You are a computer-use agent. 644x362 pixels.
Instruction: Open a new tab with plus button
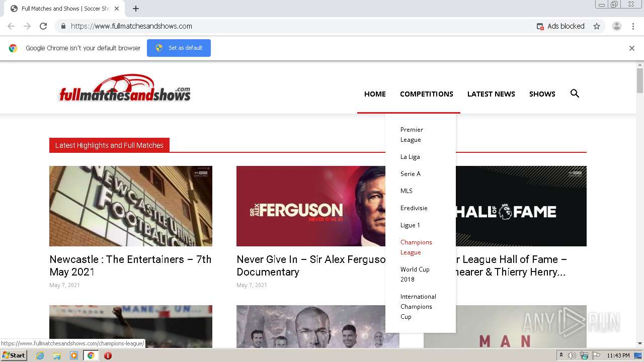coord(136,9)
